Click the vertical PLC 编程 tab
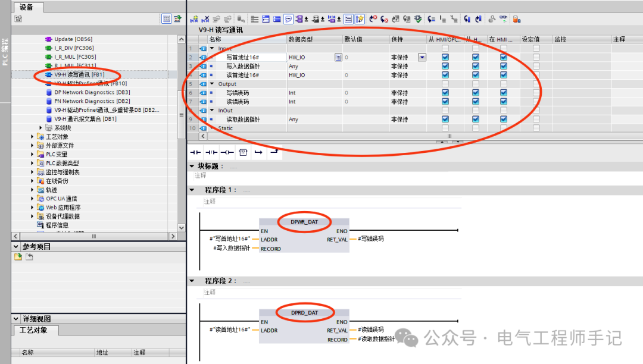Image resolution: width=643 pixels, height=364 pixels. tap(5, 52)
